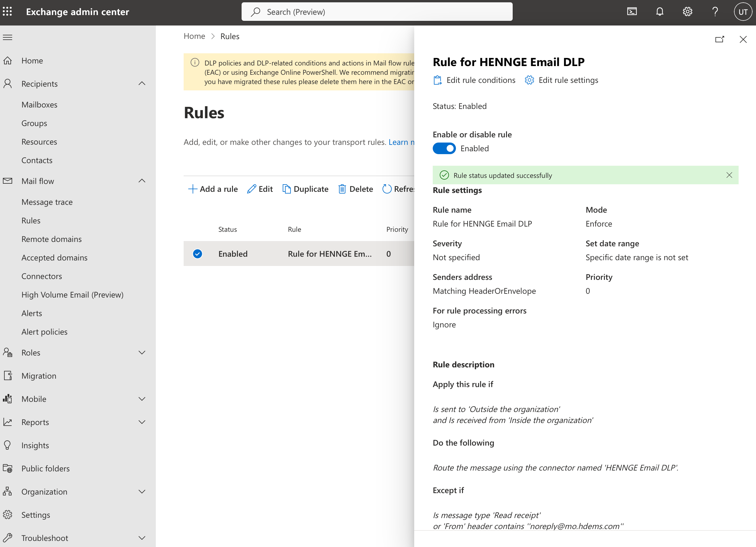Expand the Troubleshoot section chevron
The height and width of the screenshot is (547, 756).
coord(142,538)
